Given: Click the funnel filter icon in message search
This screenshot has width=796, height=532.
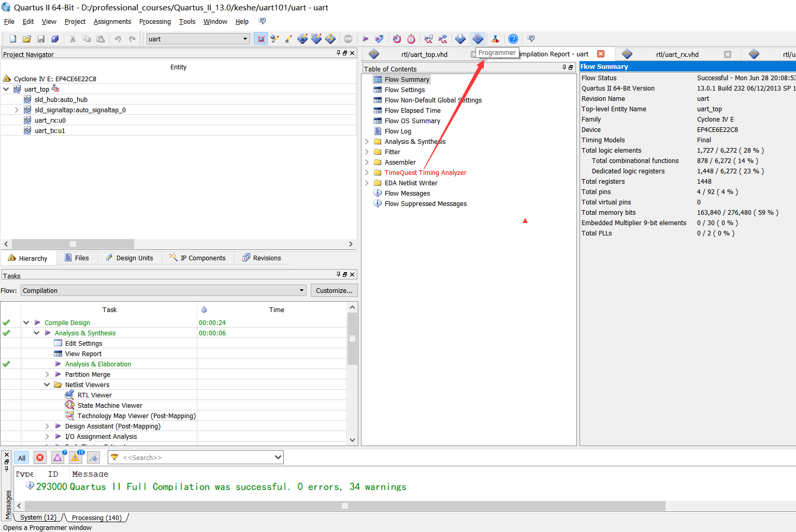Looking at the screenshot, I should (x=115, y=457).
